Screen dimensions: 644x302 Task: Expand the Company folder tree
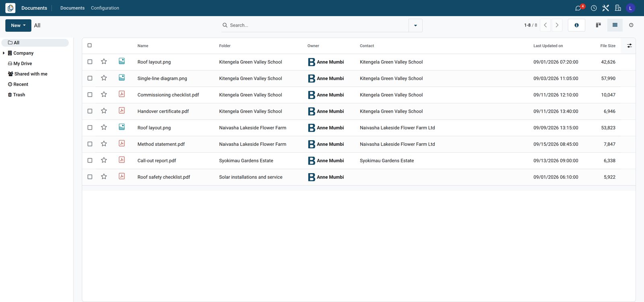click(x=4, y=53)
